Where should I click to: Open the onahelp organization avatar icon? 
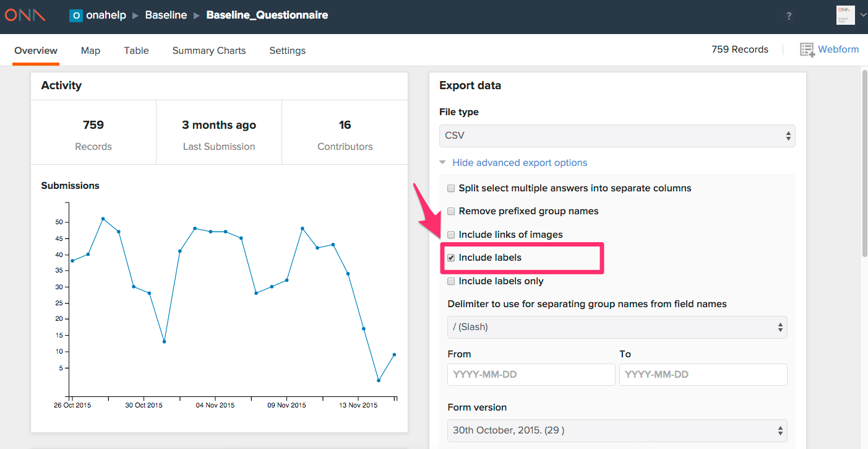[76, 15]
